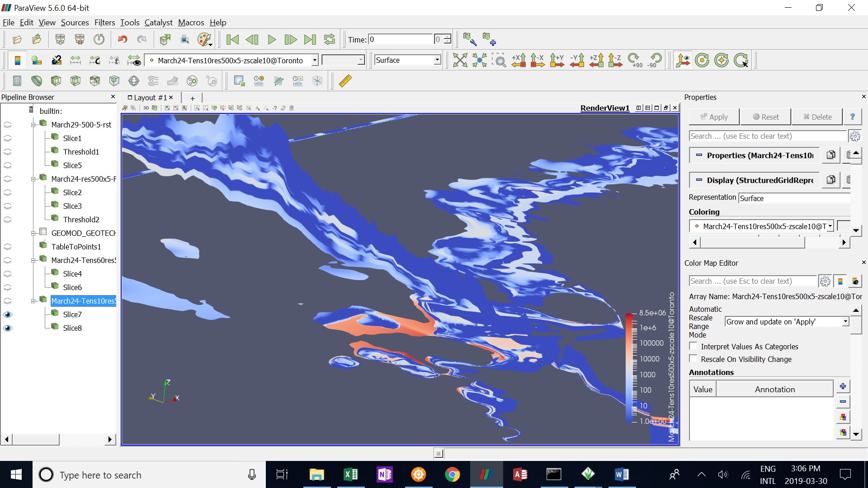
Task: Collapse the March24-res500x5 tree node
Action: 33,179
